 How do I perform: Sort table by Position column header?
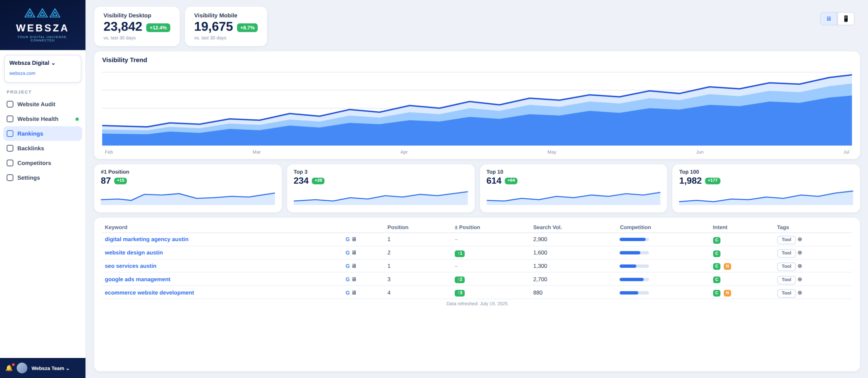coord(398,227)
